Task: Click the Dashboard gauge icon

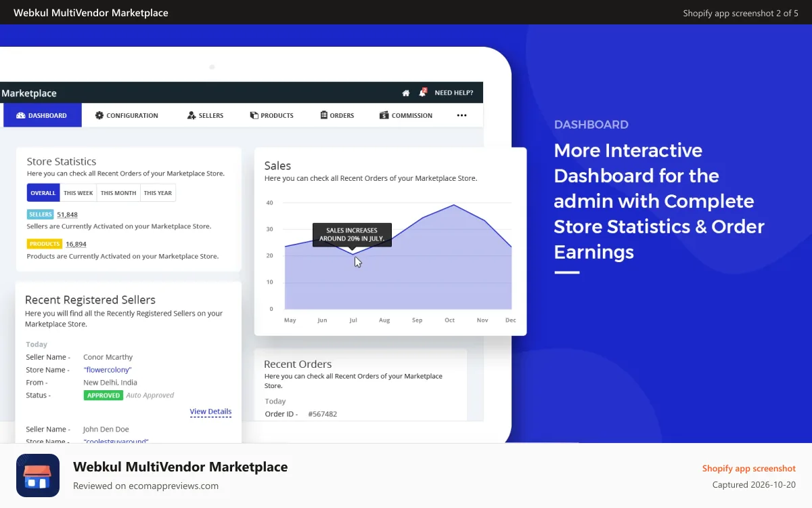Action: pos(21,115)
